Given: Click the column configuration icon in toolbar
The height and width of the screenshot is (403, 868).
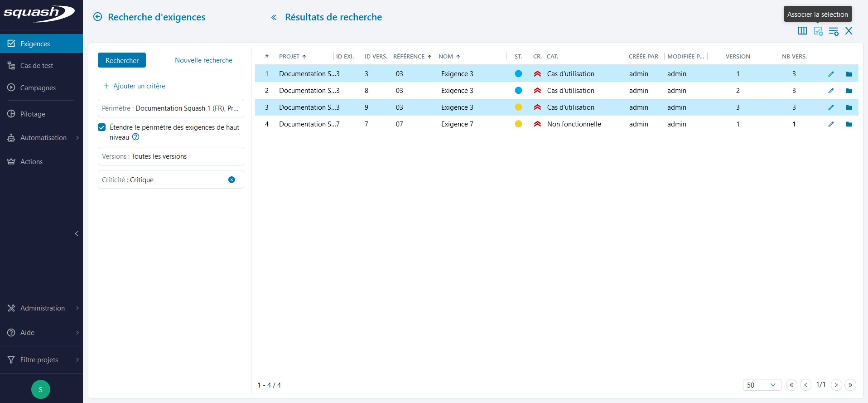Looking at the screenshot, I should coord(802,31).
